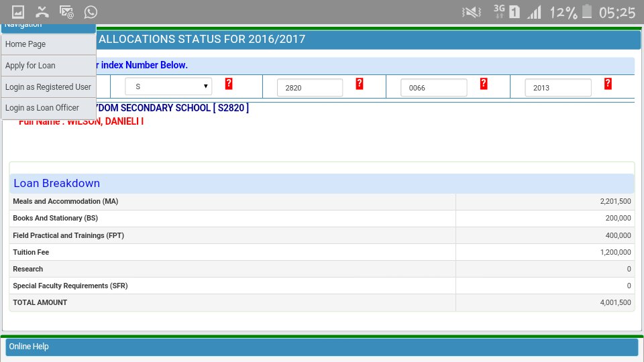This screenshot has width=644, height=362.
Task: Tap the SIM 1 indicator icon
Action: 515,12
